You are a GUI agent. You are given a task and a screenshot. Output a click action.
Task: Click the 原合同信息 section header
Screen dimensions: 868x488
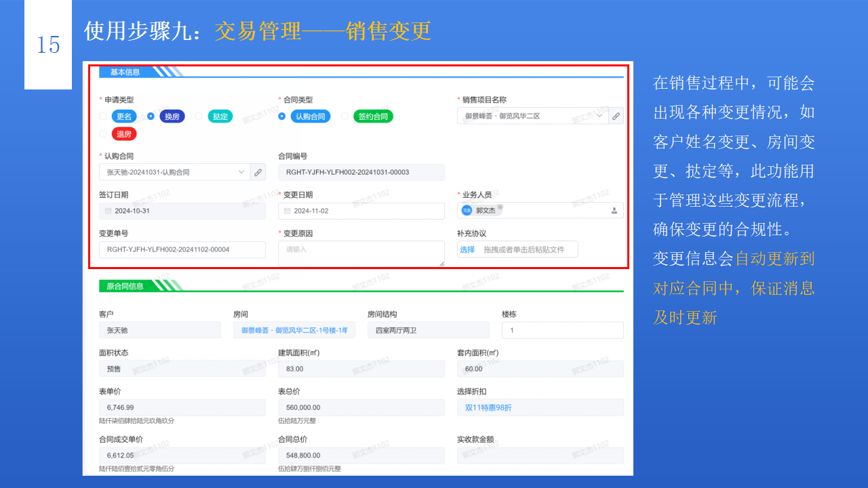(x=126, y=285)
